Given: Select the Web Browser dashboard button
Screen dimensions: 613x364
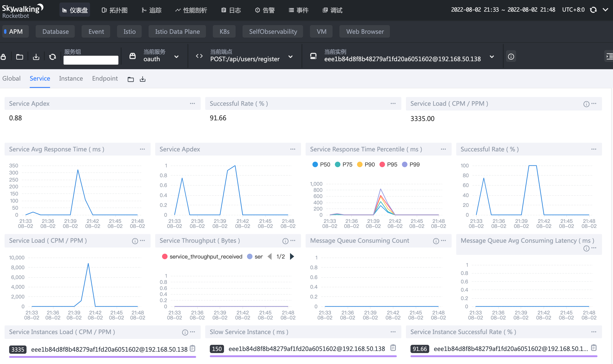Looking at the screenshot, I should coord(365,32).
